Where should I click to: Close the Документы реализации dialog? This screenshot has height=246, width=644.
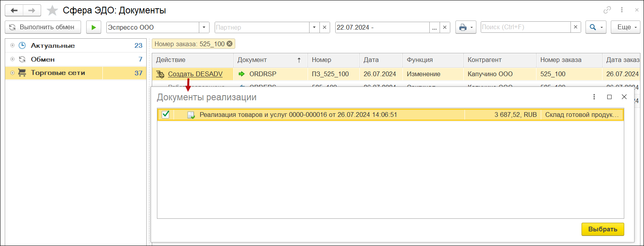click(x=624, y=97)
